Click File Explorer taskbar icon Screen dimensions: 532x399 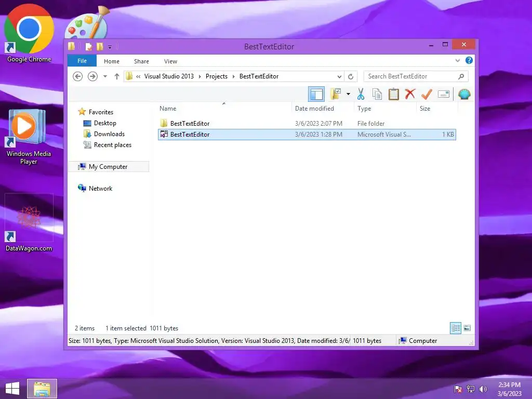coord(42,389)
